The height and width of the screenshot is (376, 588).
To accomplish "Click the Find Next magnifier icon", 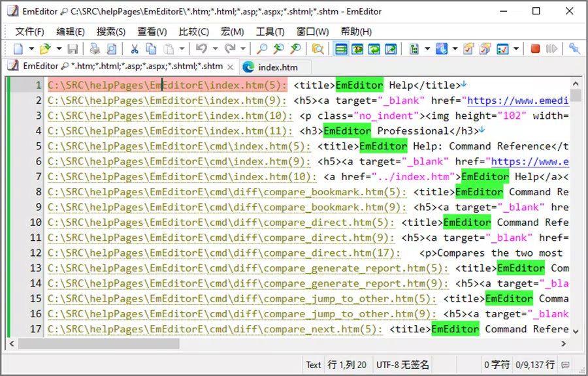I will [278, 49].
